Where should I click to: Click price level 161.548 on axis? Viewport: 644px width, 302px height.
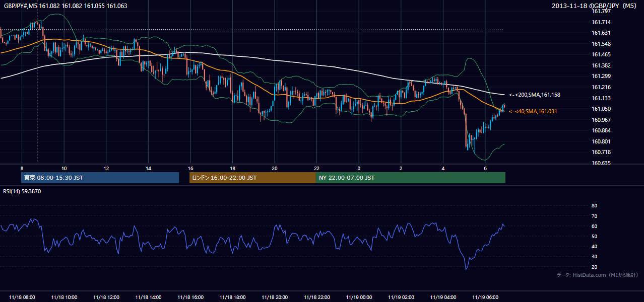pyautogui.click(x=601, y=44)
